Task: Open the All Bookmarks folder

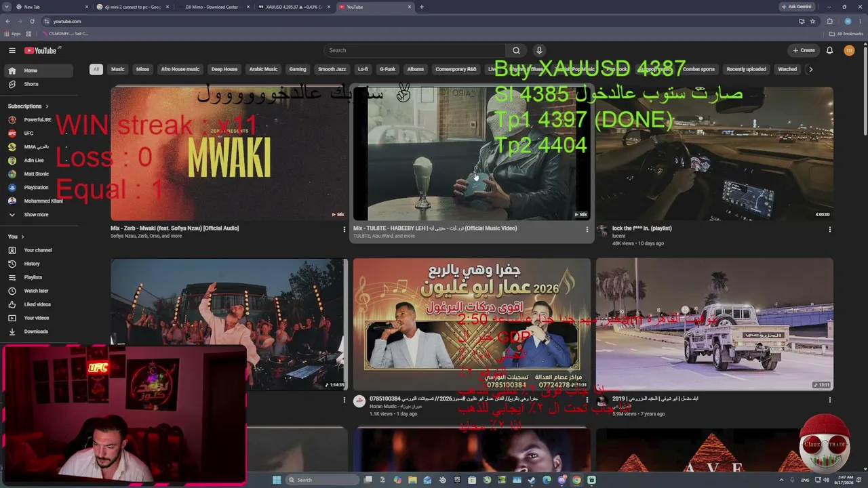Action: (x=846, y=34)
